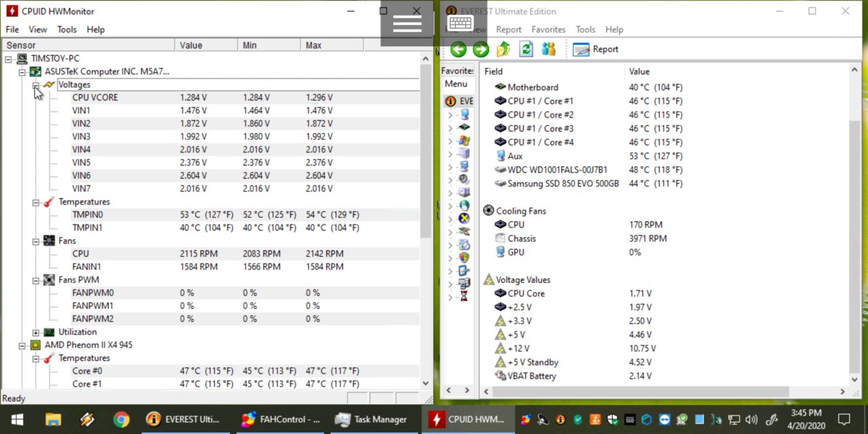Image resolution: width=868 pixels, height=434 pixels.
Task: Click the users icon in EVEREST toolbar
Action: (549, 49)
